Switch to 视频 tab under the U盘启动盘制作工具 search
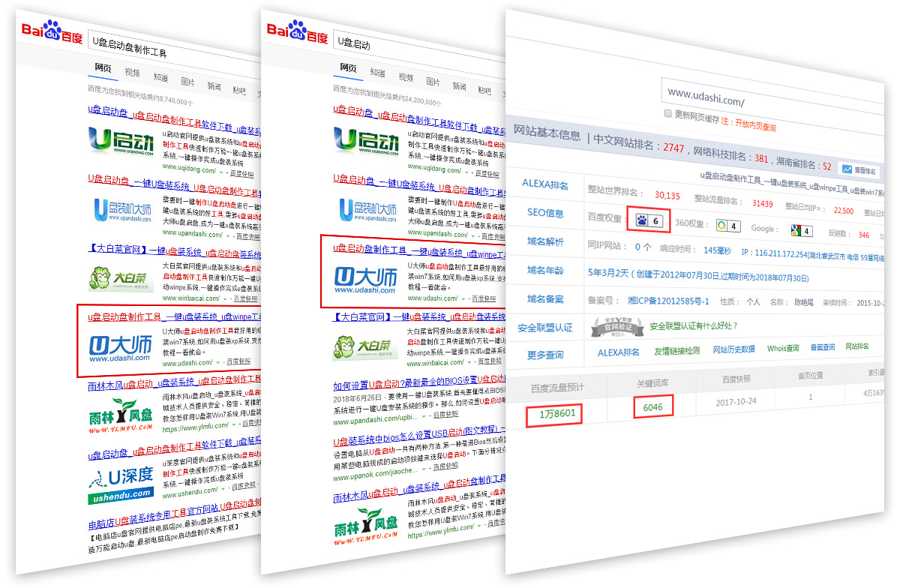 (132, 73)
